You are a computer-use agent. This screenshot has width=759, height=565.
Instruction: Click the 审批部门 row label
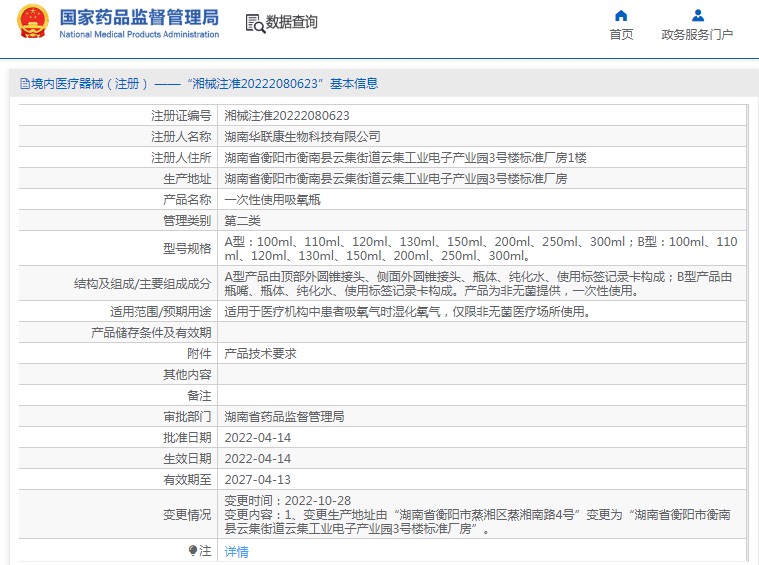187,416
